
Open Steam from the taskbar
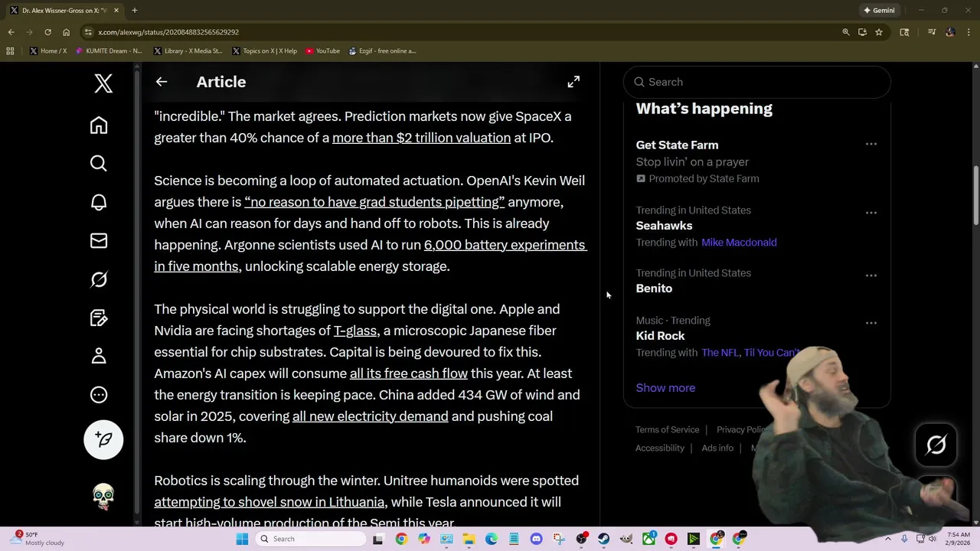(x=604, y=539)
